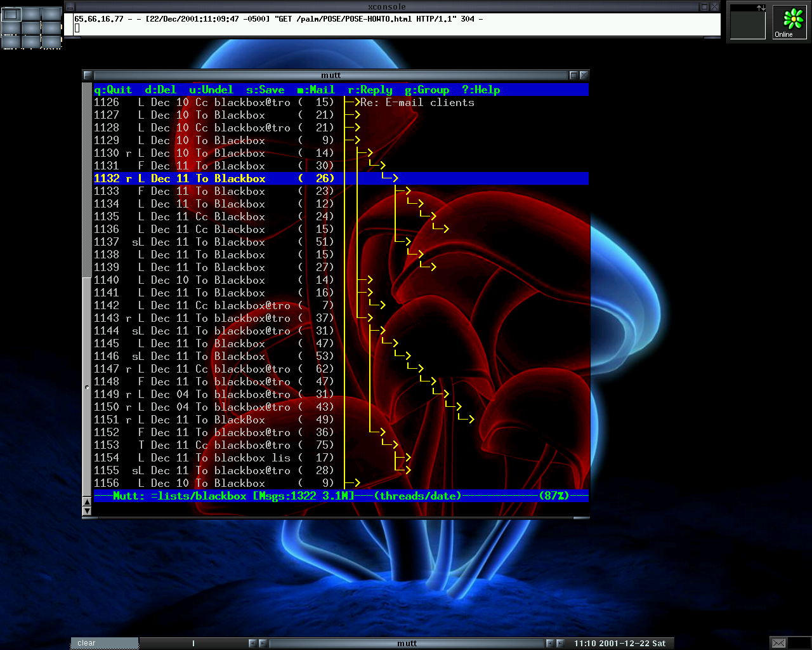The width and height of the screenshot is (812, 650).
Task: Click q:Quit in mutt's help bar
Action: [x=113, y=90]
